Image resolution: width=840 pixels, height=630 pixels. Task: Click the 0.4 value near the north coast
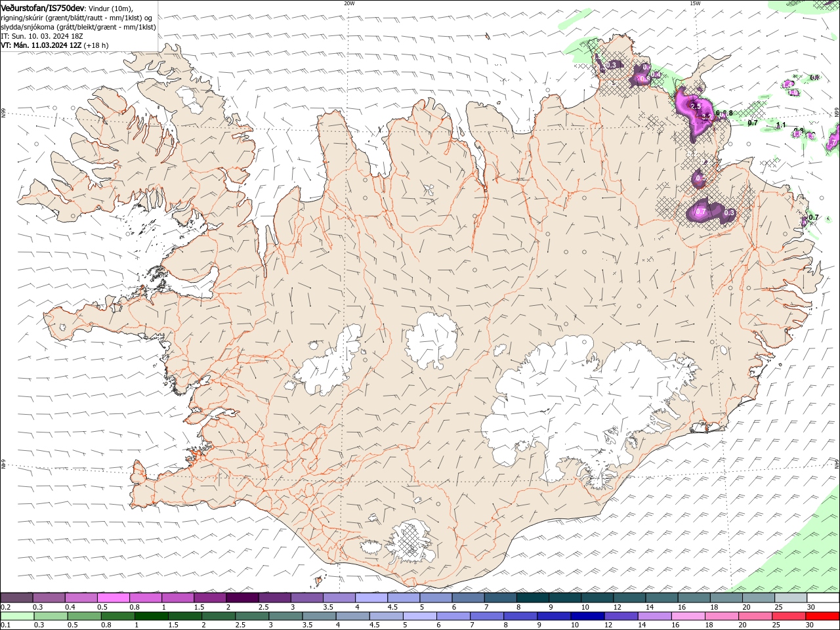656,75
